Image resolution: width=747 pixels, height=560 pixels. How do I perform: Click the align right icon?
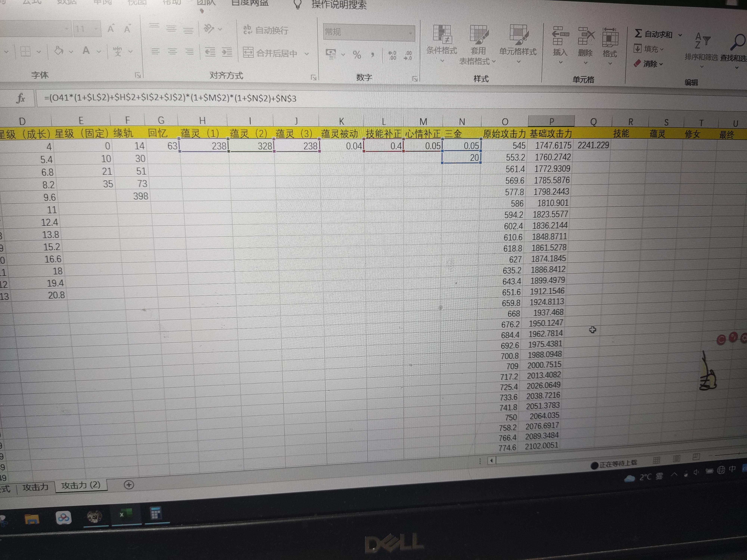coord(189,52)
